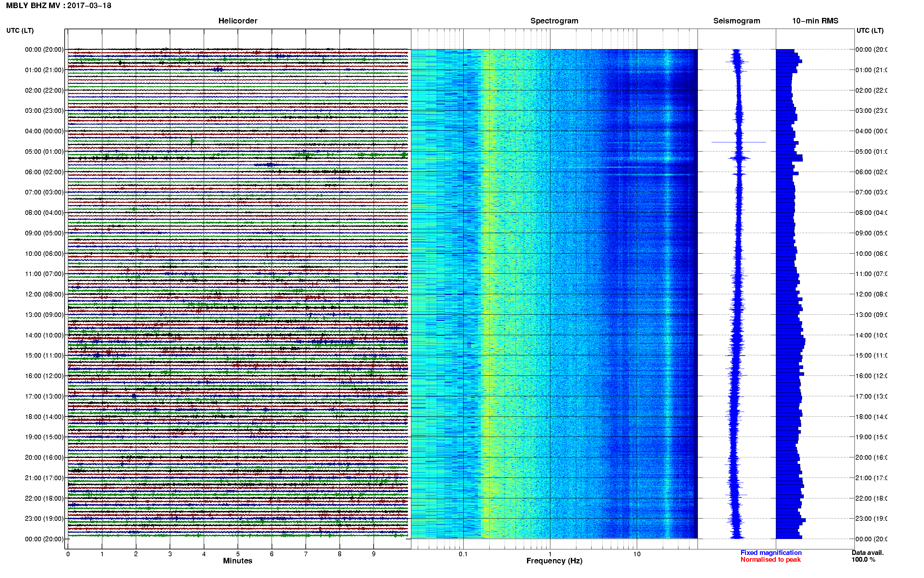The height and width of the screenshot is (578, 924).
Task: Click the right-side '18:00 (14:0' time label
Action: pos(871,417)
